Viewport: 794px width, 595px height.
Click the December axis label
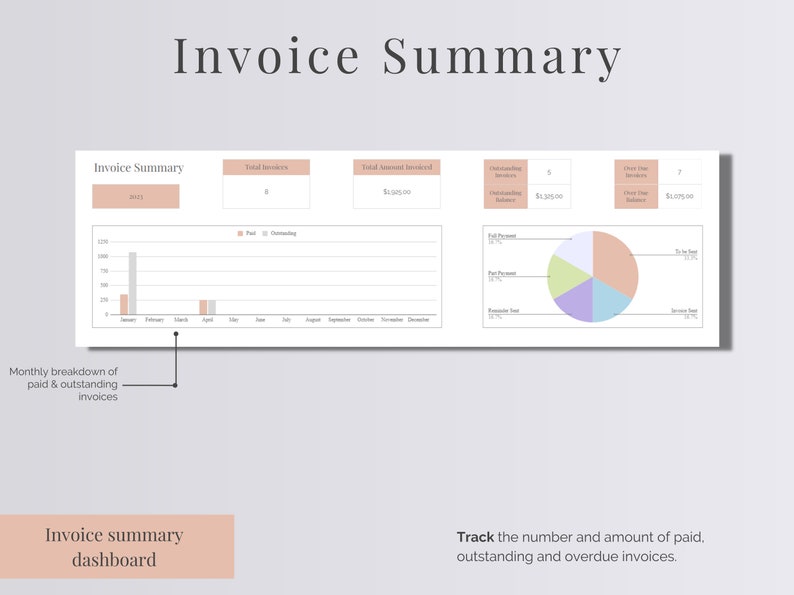(x=418, y=320)
